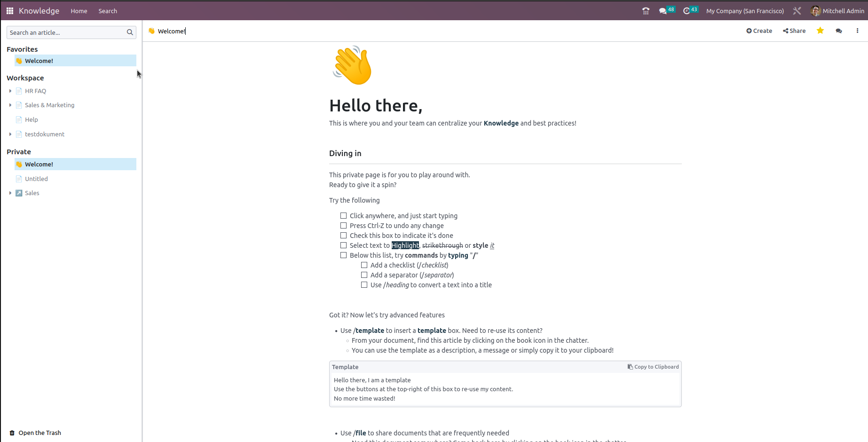Open the chatter speech bubble icon

(x=839, y=31)
